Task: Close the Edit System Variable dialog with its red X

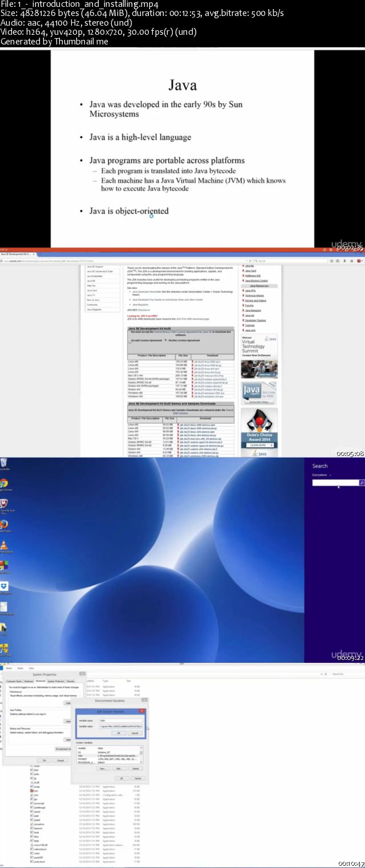Action: point(142,711)
